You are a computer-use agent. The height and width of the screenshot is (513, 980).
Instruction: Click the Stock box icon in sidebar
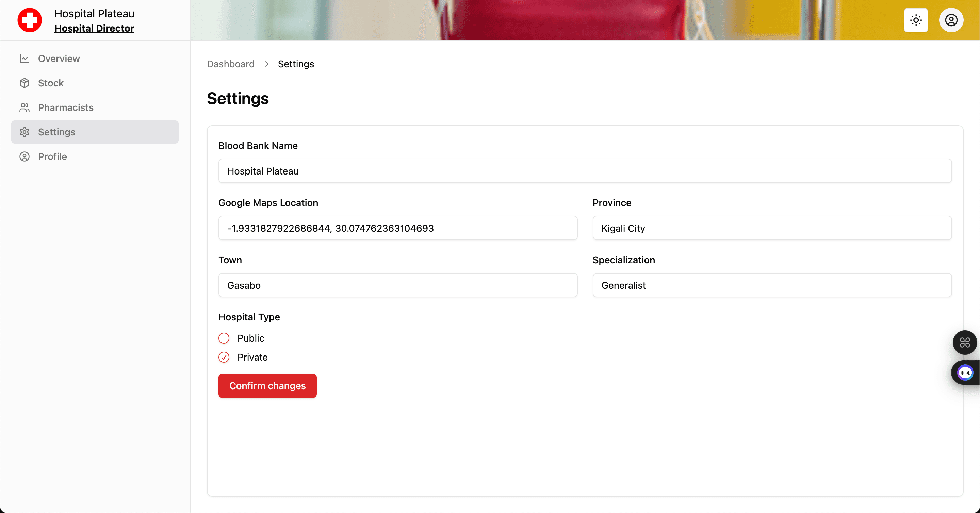tap(24, 83)
